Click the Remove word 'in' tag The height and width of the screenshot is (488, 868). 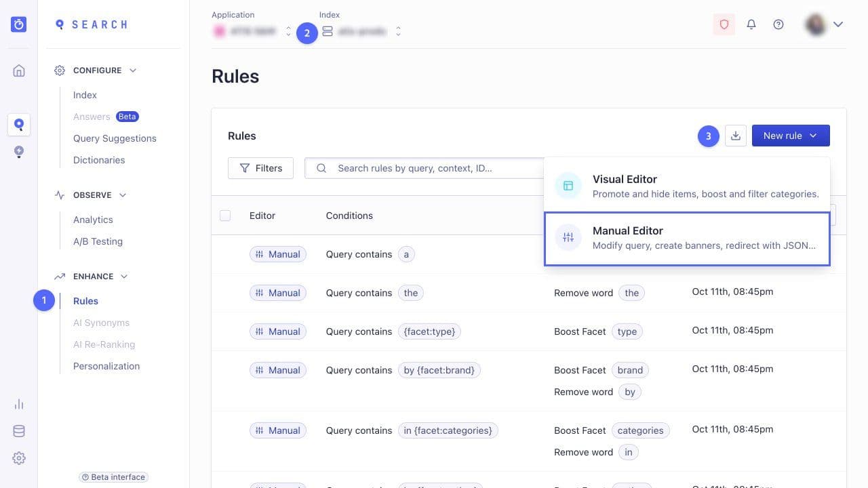click(629, 452)
